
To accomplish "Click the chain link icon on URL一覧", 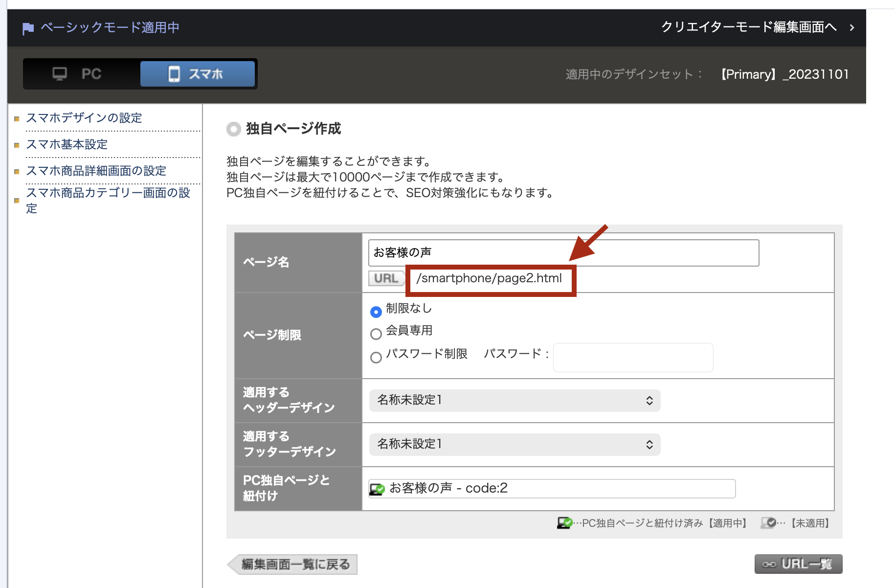I will coord(769,565).
